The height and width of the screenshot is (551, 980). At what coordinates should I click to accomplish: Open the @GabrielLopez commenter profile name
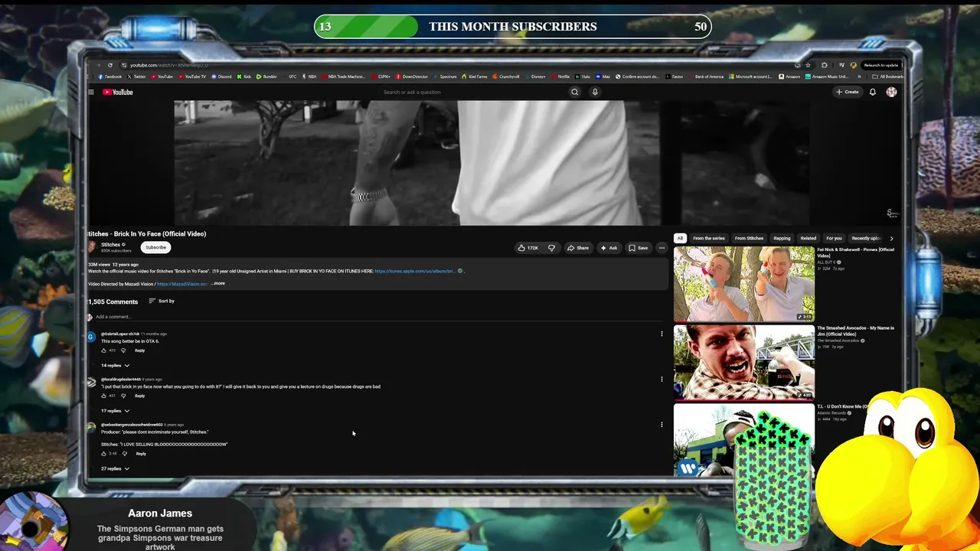pos(120,334)
